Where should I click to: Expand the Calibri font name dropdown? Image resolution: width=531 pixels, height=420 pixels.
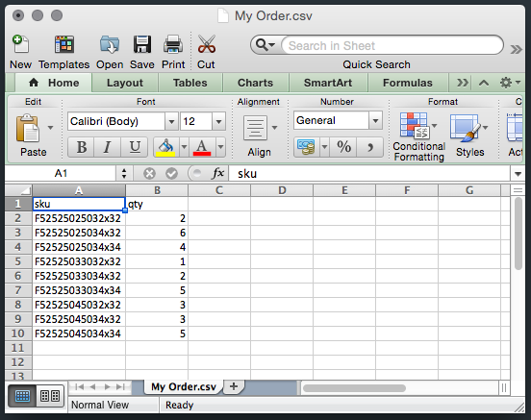pyautogui.click(x=171, y=121)
